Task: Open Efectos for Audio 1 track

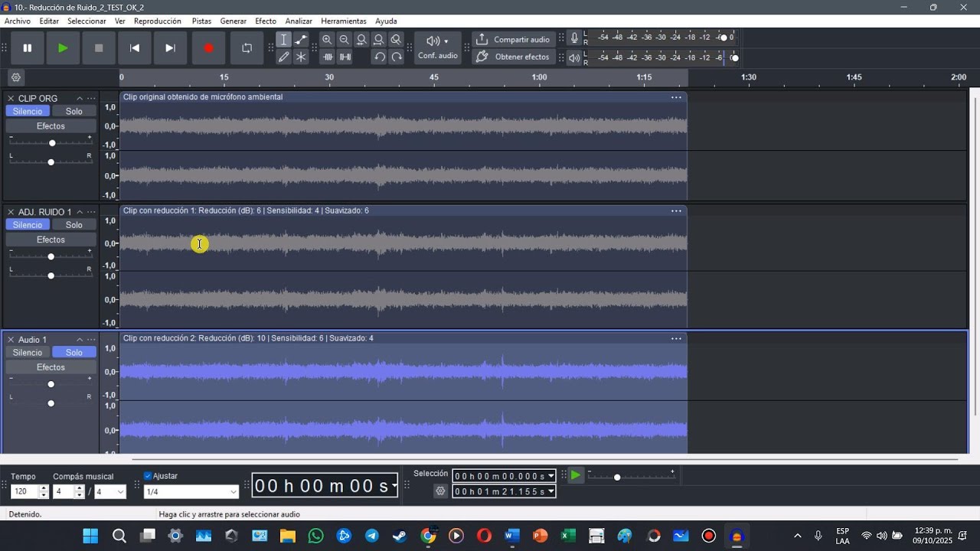Action: coord(51,367)
